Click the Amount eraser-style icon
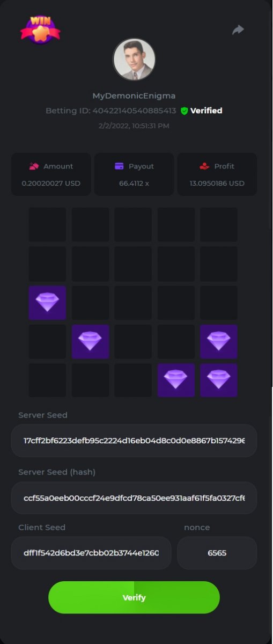 click(34, 166)
